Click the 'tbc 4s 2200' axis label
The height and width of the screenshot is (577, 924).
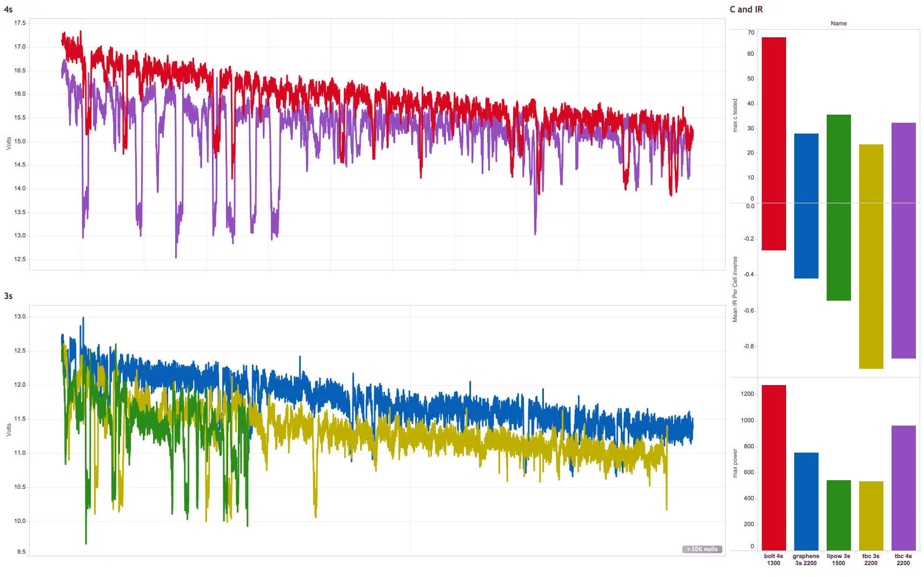pyautogui.click(x=903, y=560)
